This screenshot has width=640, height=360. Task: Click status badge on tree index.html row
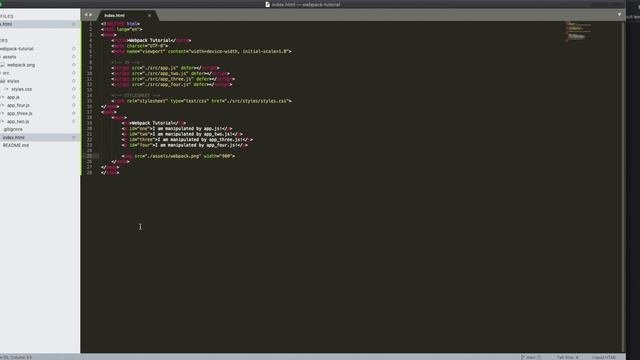tap(73, 138)
